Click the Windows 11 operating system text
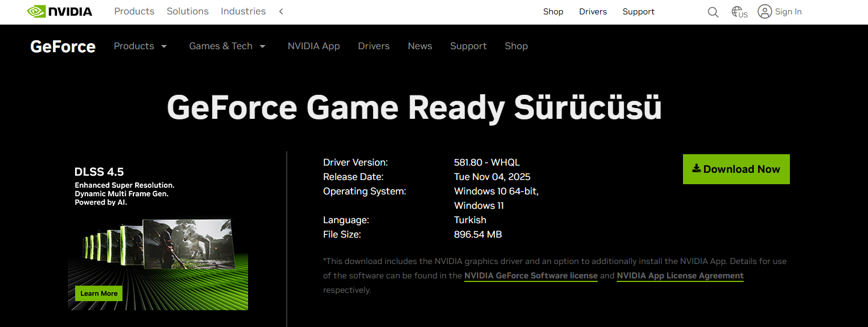868x327 pixels. point(479,206)
